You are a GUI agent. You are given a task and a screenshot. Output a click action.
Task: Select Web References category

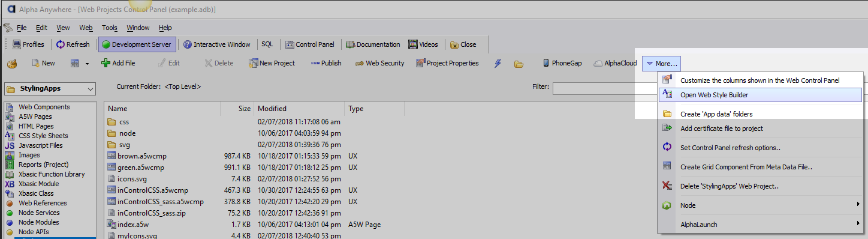point(43,203)
